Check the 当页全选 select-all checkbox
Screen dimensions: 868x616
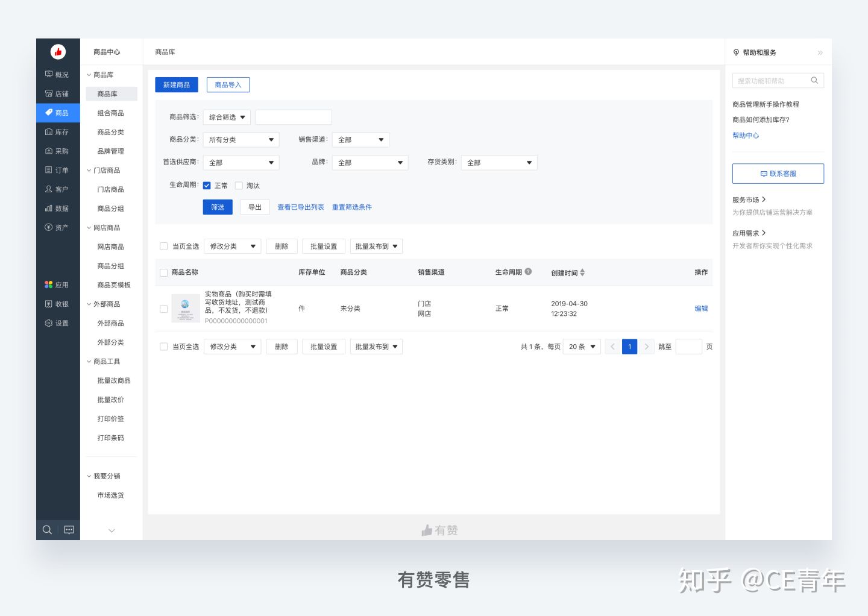pos(163,246)
